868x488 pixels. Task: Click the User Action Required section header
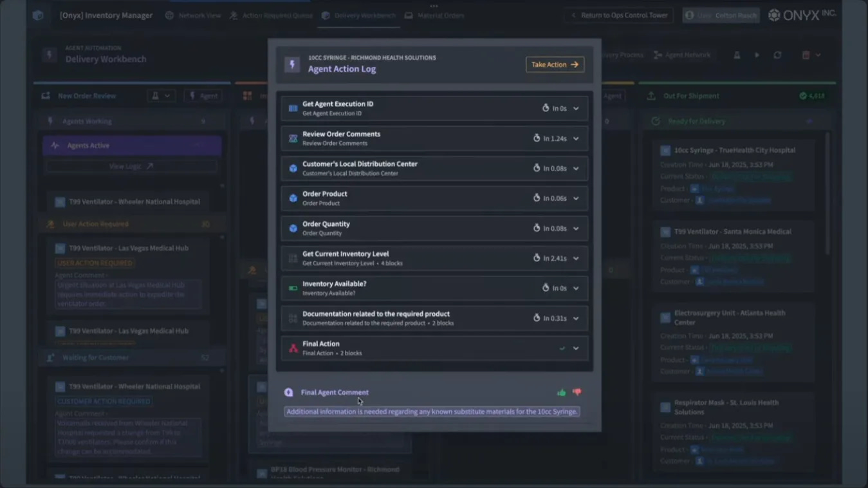point(132,224)
